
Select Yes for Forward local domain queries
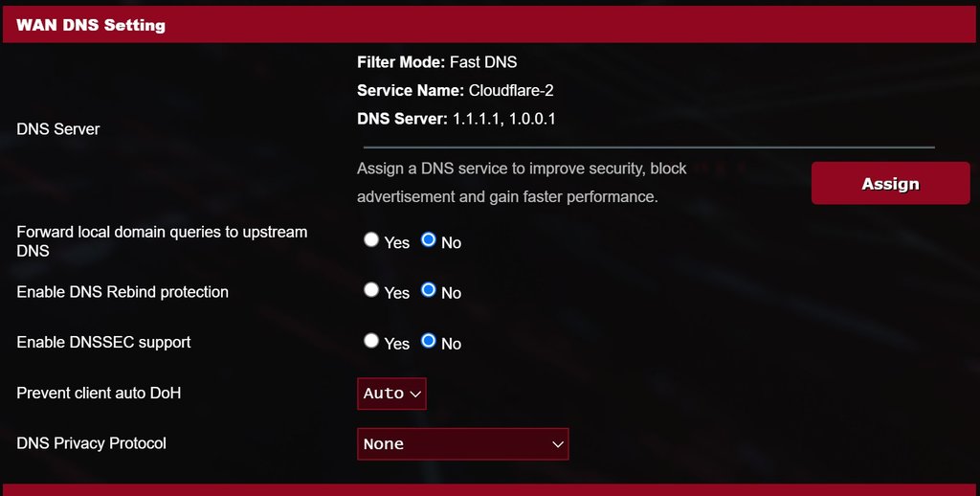click(371, 239)
